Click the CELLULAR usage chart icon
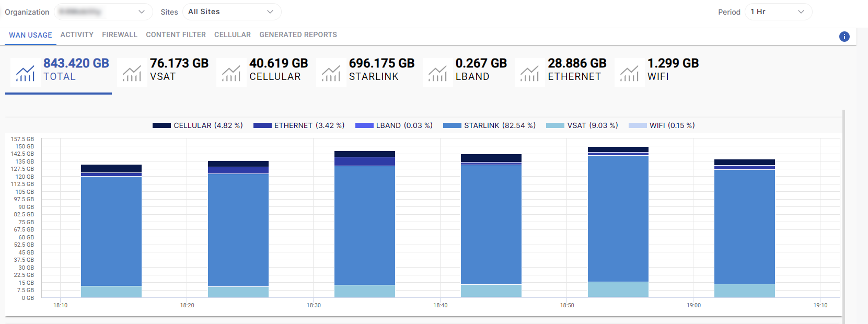Viewport: 868px width, 324px height. 231,73
